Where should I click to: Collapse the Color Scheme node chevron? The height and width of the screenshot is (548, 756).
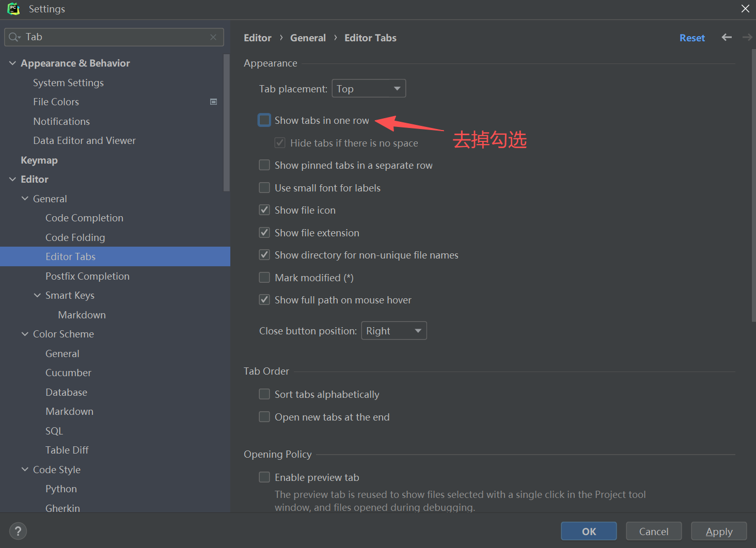25,334
